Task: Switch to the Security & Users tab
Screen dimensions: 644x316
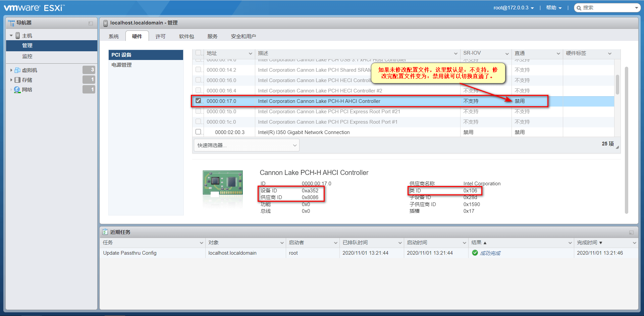Action: 244,36
